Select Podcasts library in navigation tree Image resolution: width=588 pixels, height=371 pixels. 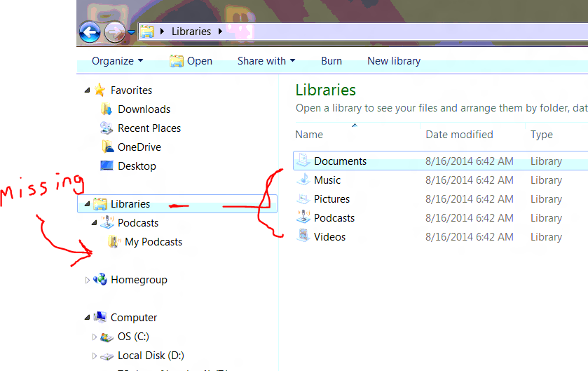[138, 223]
